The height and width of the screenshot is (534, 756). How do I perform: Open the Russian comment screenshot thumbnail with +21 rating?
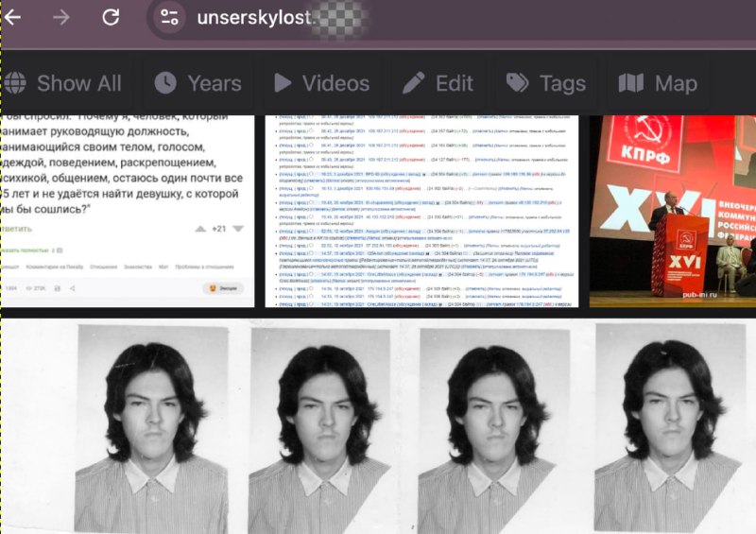[128, 212]
